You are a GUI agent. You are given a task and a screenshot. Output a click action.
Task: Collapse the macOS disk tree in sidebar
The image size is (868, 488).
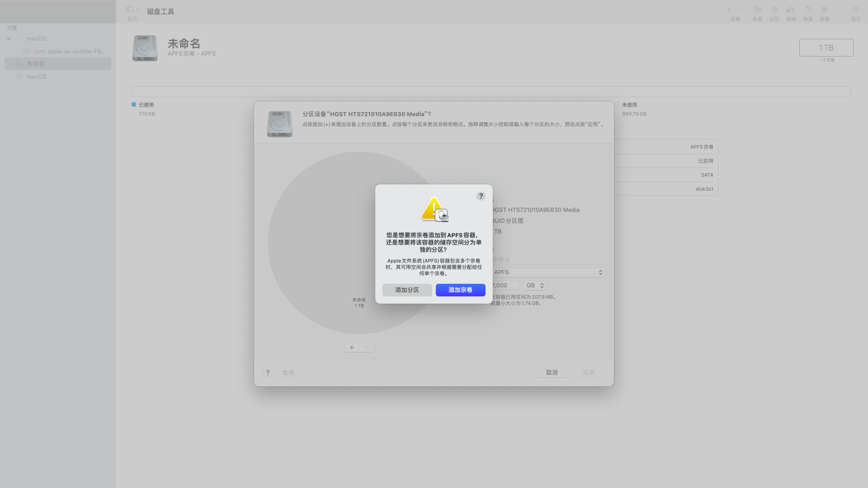(x=9, y=39)
